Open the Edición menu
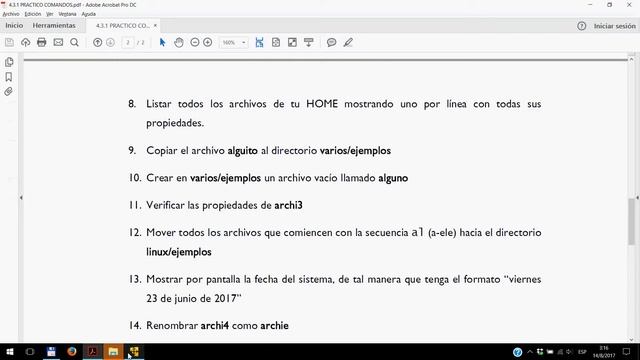 point(33,14)
